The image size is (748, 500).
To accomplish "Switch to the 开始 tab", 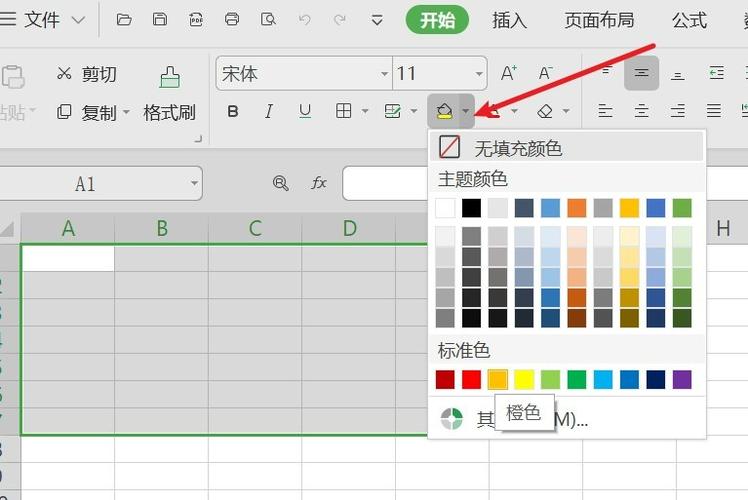I will [437, 20].
